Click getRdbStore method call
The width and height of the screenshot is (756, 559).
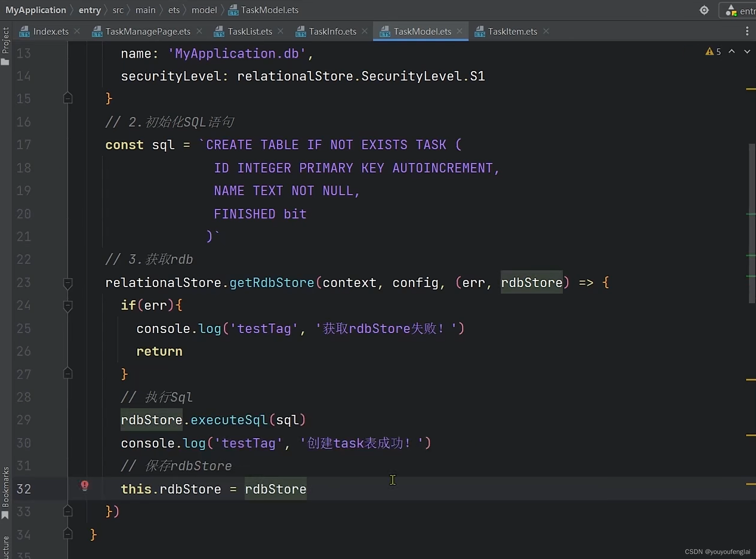(271, 283)
